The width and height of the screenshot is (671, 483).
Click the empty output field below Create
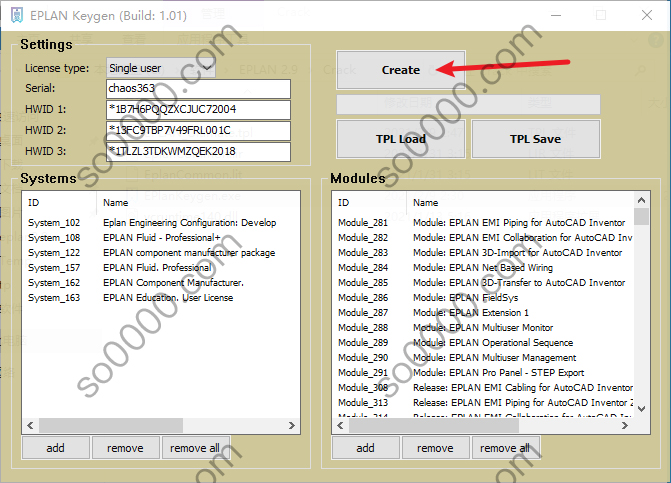[469, 105]
